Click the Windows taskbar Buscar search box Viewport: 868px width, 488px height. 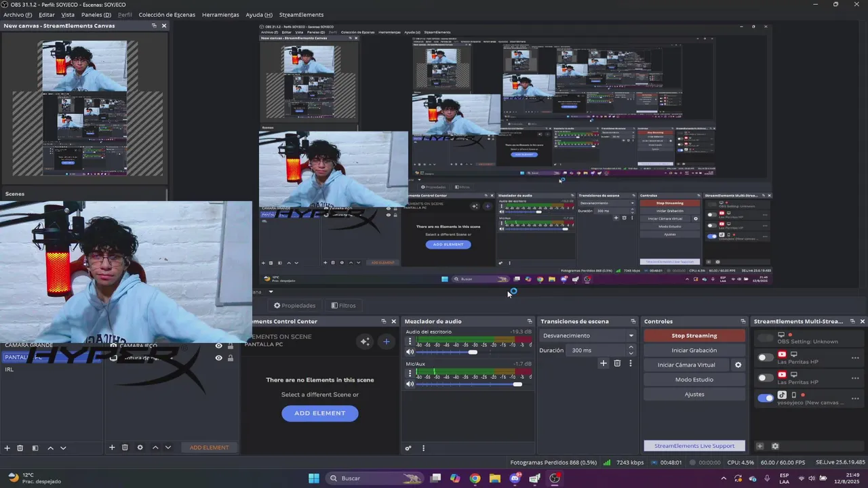pos(374,479)
